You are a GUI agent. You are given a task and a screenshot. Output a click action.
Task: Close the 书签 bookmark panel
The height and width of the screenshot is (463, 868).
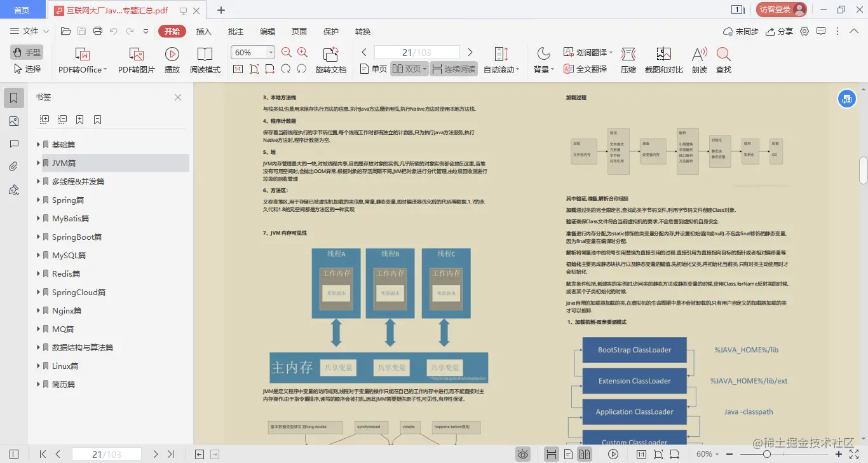coord(178,97)
